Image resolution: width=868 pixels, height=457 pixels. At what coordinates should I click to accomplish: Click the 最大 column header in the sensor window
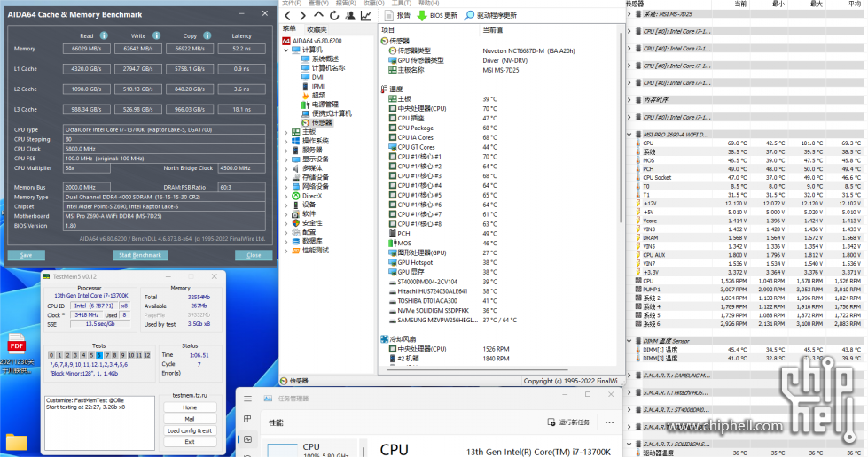point(816,4)
